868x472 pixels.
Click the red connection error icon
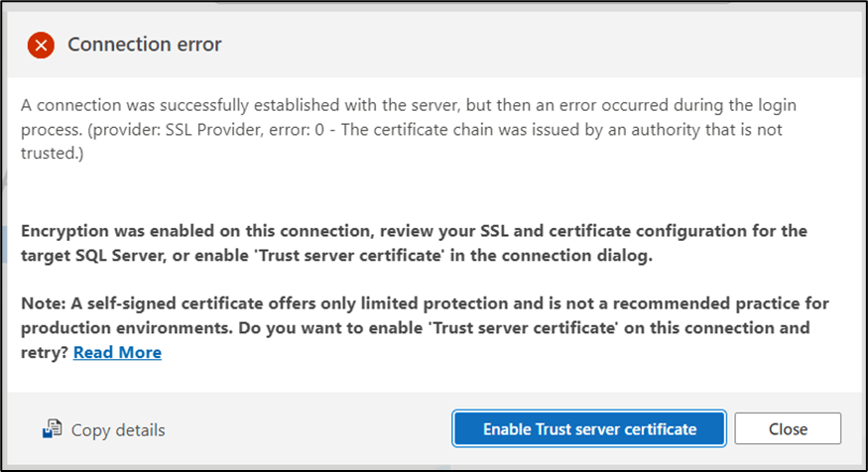coord(41,45)
